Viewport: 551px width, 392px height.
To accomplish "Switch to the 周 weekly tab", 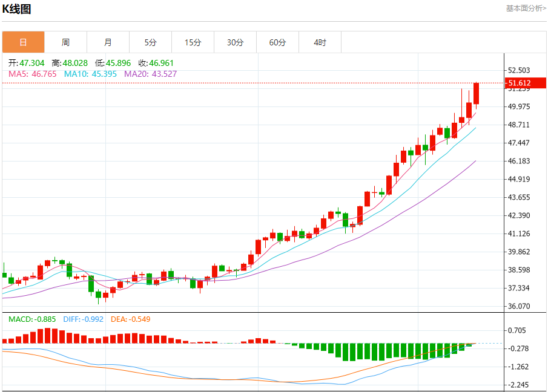I will pos(65,42).
